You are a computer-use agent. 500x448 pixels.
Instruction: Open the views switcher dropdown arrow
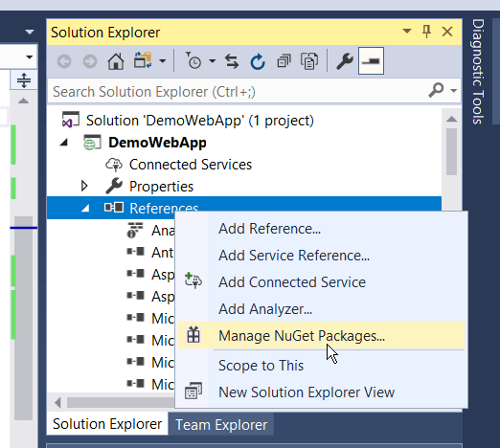(x=163, y=60)
